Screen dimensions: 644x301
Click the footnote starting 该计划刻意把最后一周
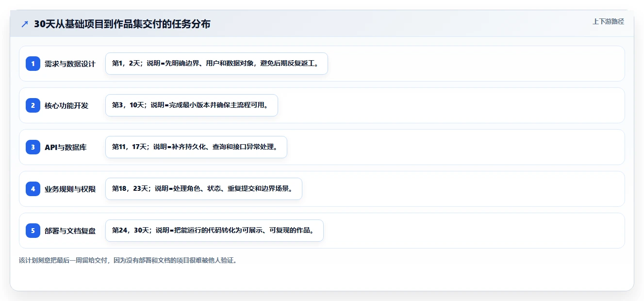128,260
